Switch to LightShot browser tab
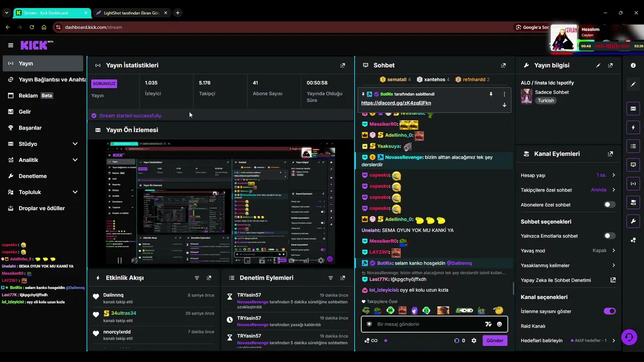This screenshot has height=362, width=644. pyautogui.click(x=131, y=13)
